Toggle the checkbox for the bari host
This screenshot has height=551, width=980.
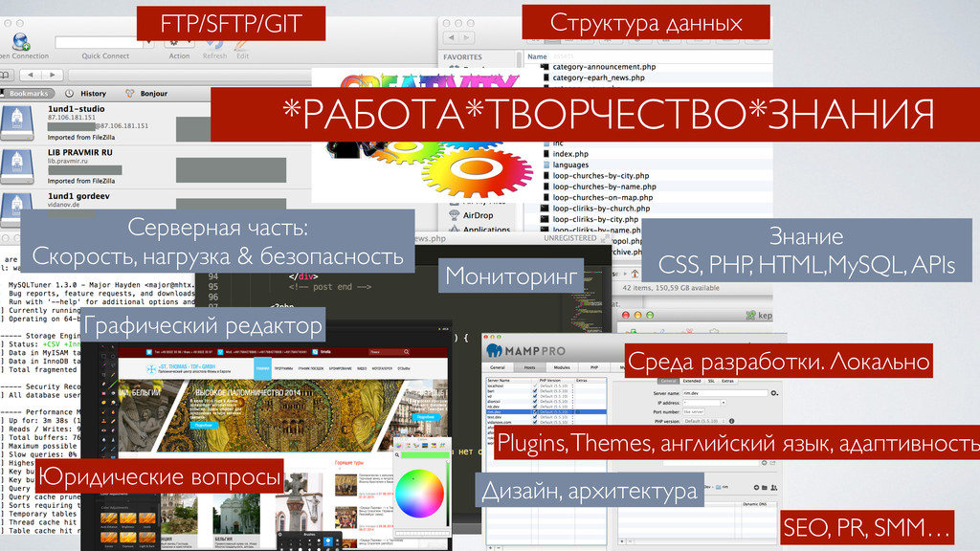click(534, 391)
